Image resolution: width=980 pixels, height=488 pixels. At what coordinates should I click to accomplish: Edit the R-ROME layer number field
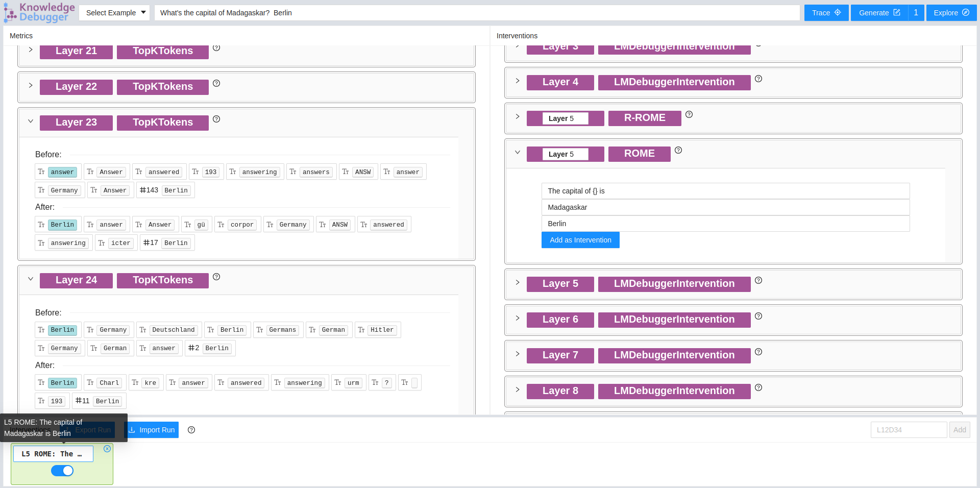point(566,118)
